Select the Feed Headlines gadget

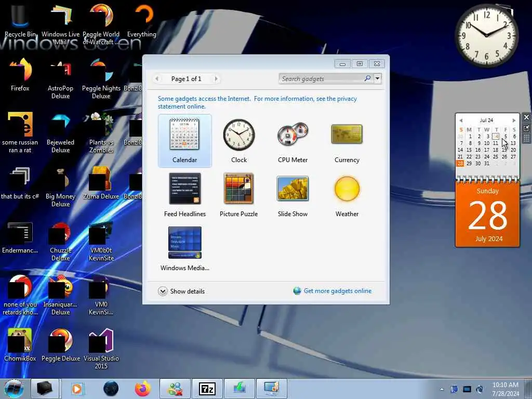184,195
